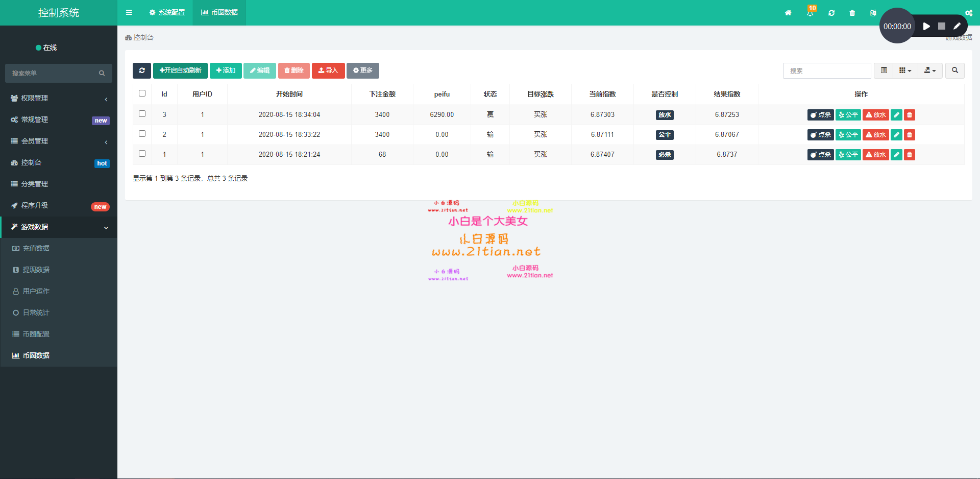Screen dimensions: 980x479
Task: Check the row checkbox for Id 2
Action: (142, 134)
